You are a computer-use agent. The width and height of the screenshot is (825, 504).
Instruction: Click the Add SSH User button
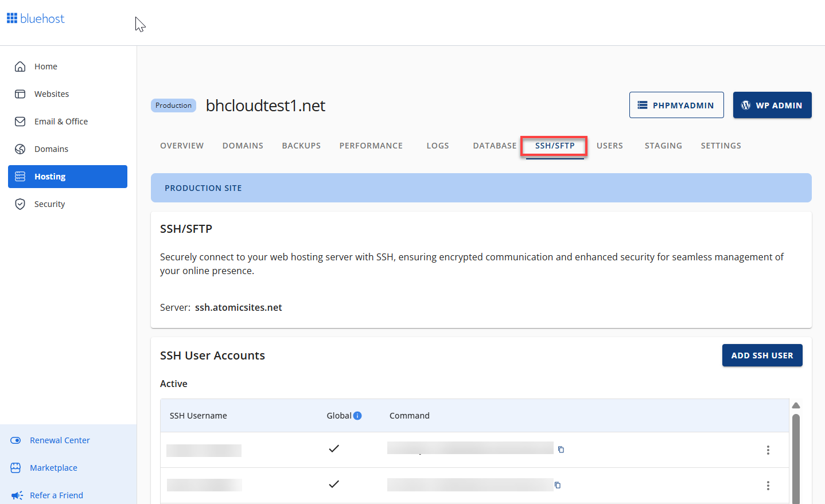(762, 355)
